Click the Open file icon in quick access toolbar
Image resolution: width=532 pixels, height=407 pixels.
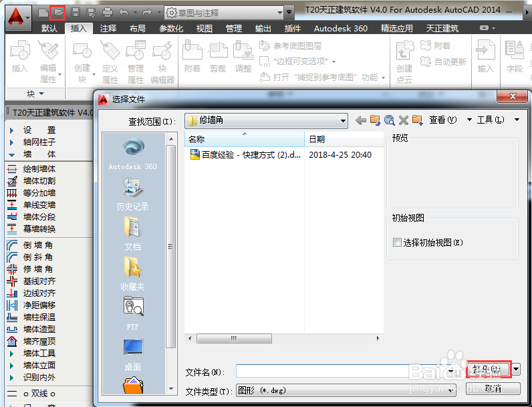57,13
